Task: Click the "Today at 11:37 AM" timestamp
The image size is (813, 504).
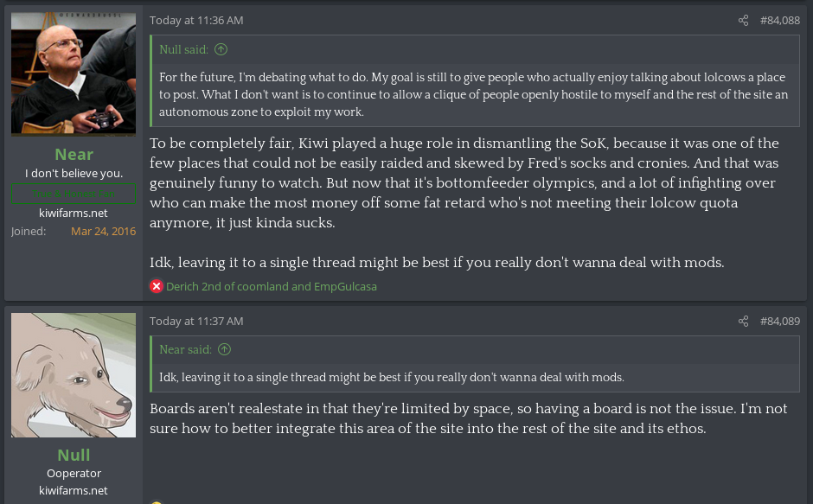Action: tap(196, 321)
